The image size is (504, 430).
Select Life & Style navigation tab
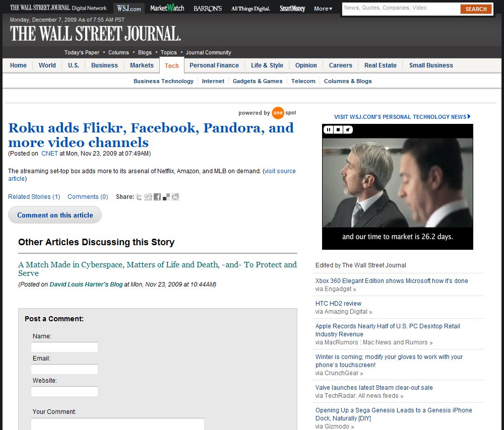pyautogui.click(x=267, y=65)
